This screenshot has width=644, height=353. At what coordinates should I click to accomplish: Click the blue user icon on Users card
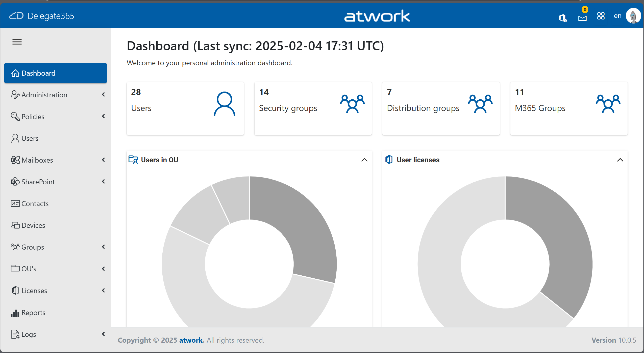point(224,104)
